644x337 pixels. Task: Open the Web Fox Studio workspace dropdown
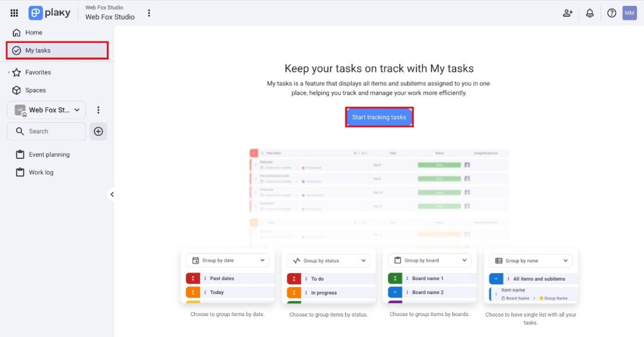point(46,110)
